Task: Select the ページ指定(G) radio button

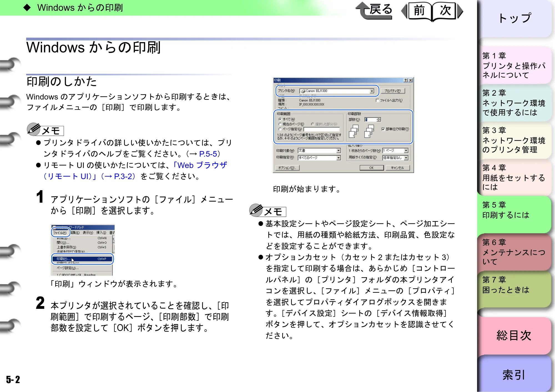Action: tap(290, 129)
